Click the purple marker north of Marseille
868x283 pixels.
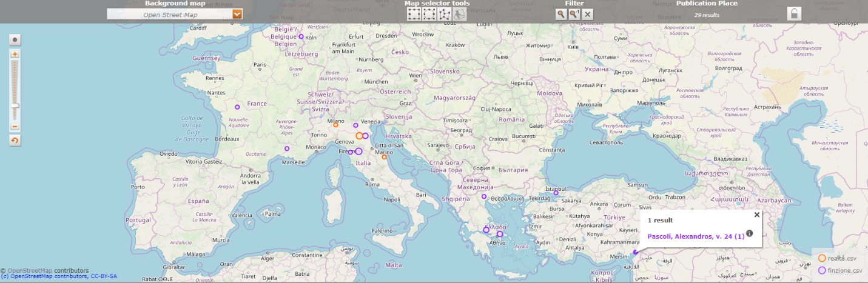pyautogui.click(x=287, y=148)
